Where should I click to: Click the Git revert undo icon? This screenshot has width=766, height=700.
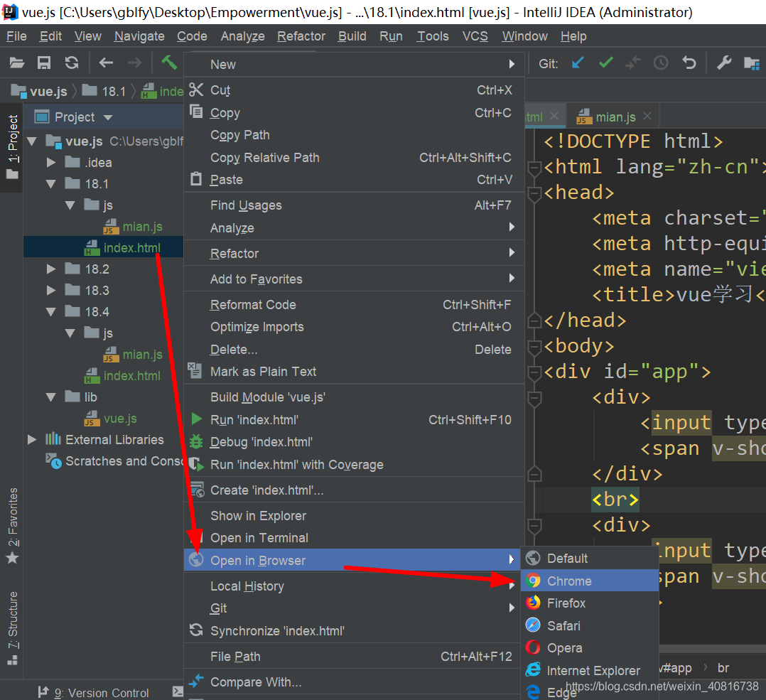689,63
